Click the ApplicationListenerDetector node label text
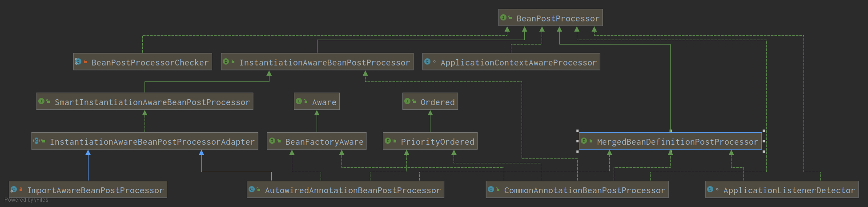This screenshot has height=207, width=868. (789, 191)
